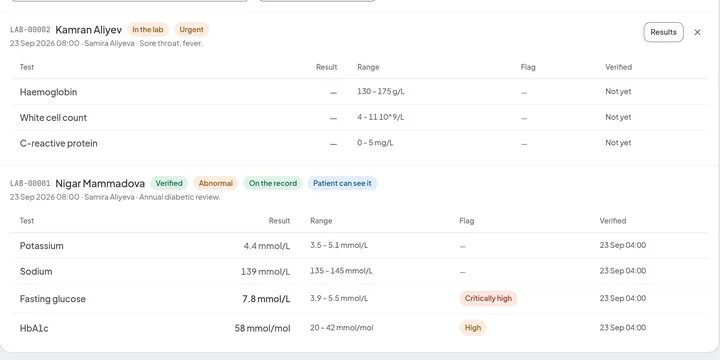Click the 3.9 – 5.5 mmol/L range
The width and height of the screenshot is (720, 360).
[339, 298]
